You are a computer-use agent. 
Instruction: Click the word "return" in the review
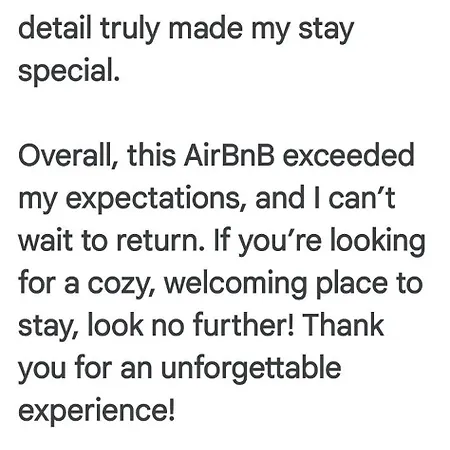(x=161, y=241)
